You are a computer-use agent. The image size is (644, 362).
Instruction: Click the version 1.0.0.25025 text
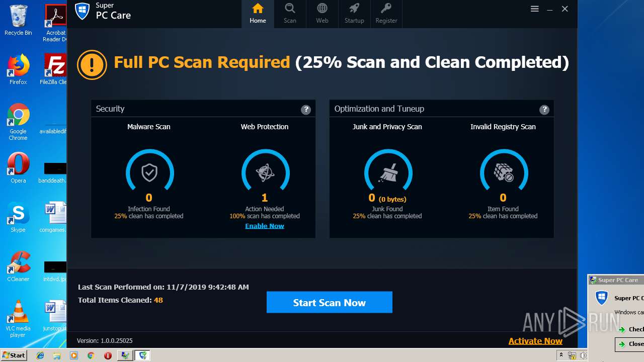click(x=105, y=341)
